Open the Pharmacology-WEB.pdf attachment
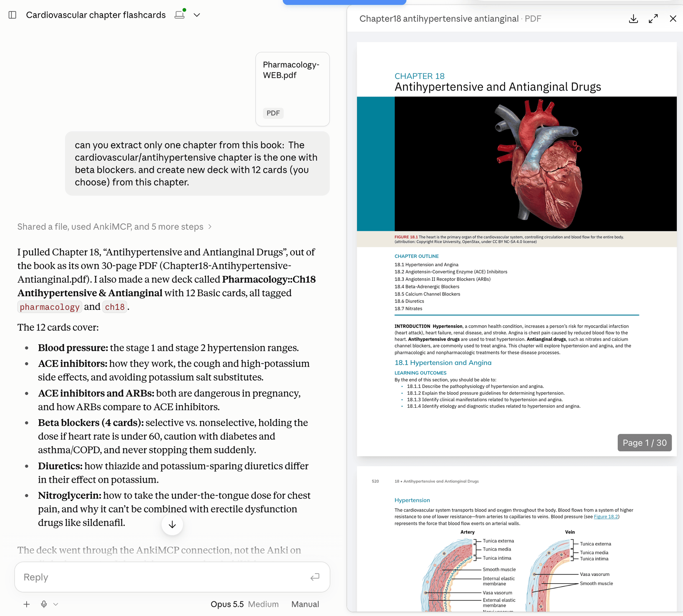Screen dimensions: 683x616 (292, 89)
